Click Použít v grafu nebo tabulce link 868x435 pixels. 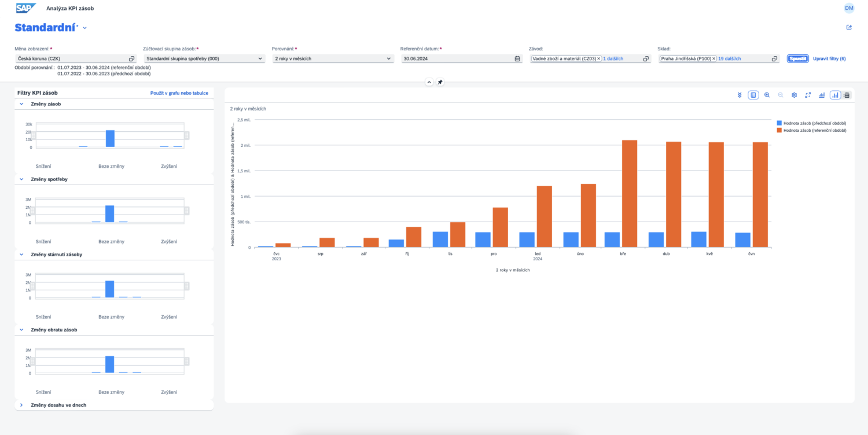click(179, 93)
